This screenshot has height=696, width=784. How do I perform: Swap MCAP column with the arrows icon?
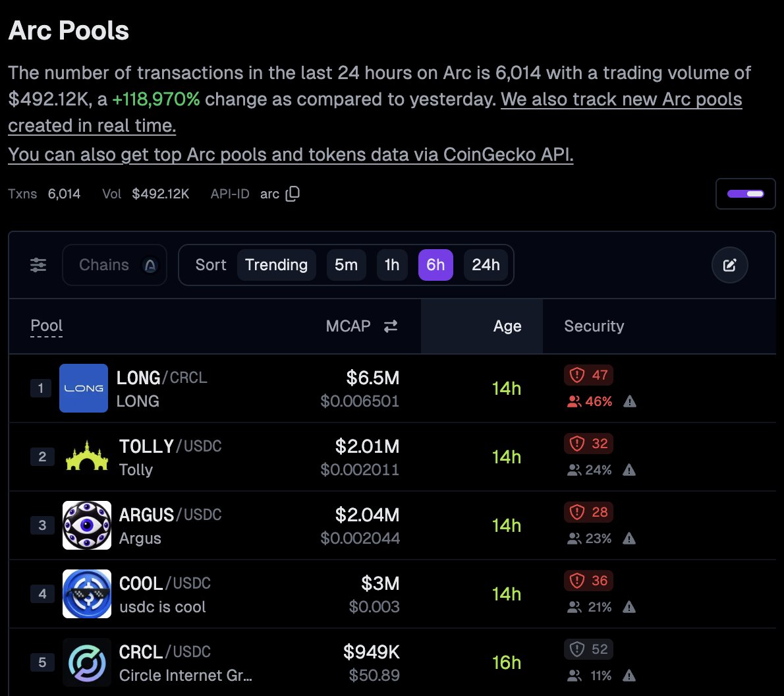pyautogui.click(x=391, y=326)
